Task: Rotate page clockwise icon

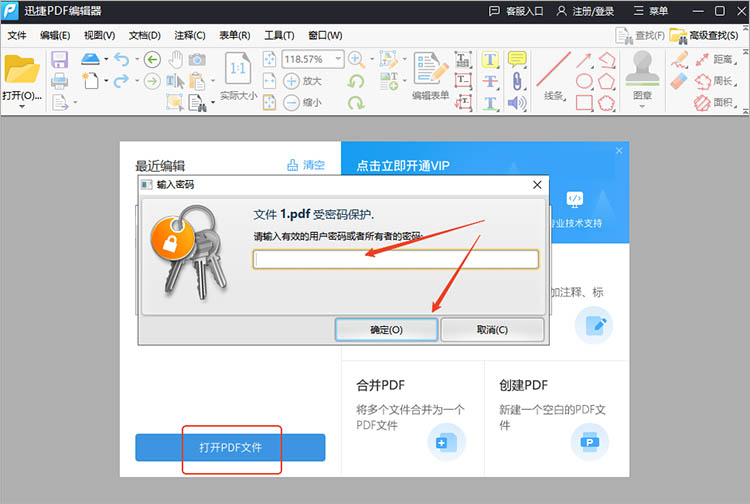Action: click(x=355, y=102)
